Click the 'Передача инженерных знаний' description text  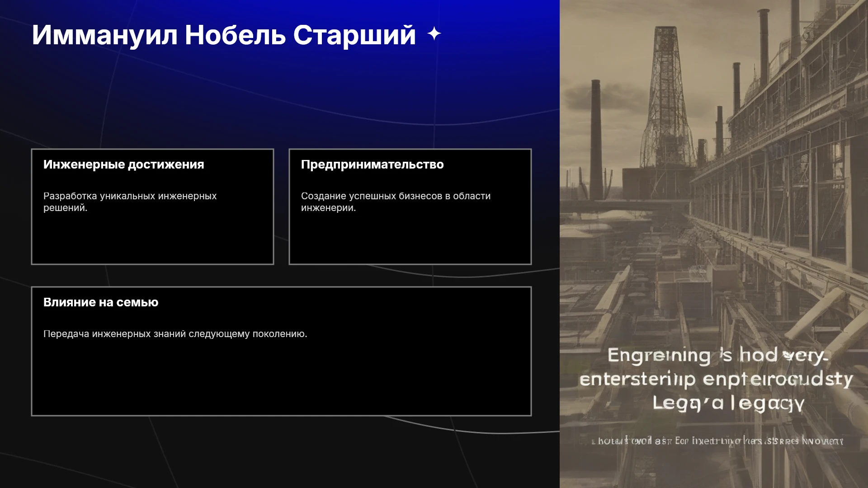click(x=175, y=334)
